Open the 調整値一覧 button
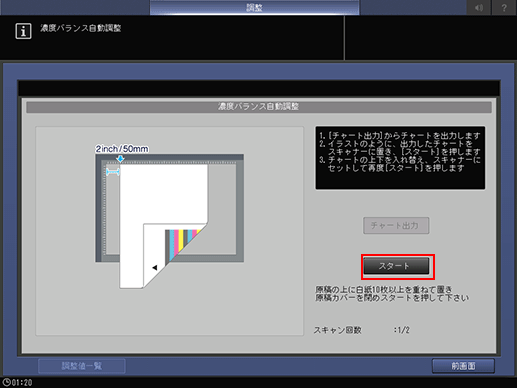This screenshot has width=517, height=388. click(x=82, y=366)
